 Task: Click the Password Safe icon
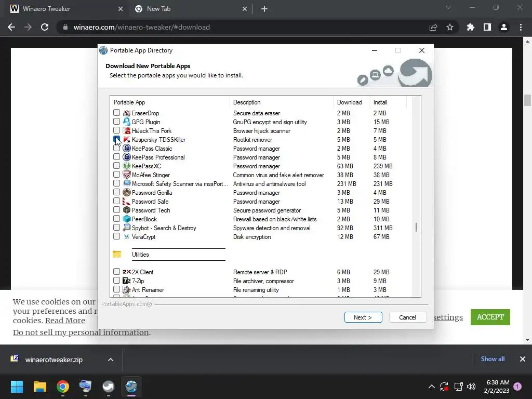127,201
